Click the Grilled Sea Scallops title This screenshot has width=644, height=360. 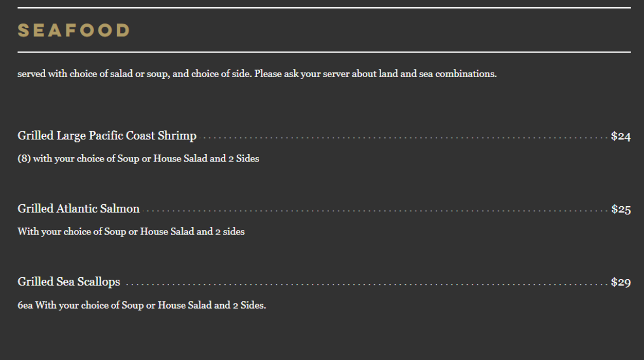[69, 282]
